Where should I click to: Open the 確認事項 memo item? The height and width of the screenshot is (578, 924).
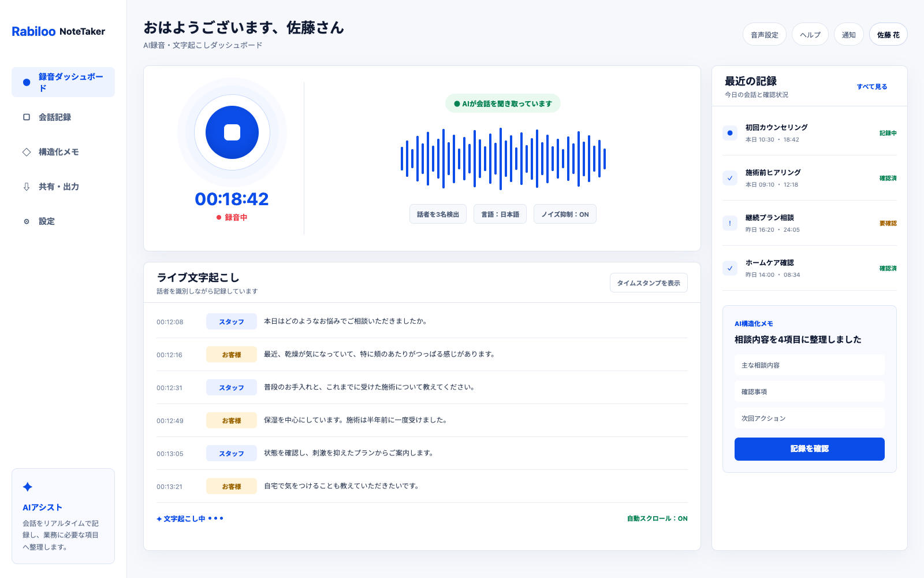click(810, 392)
